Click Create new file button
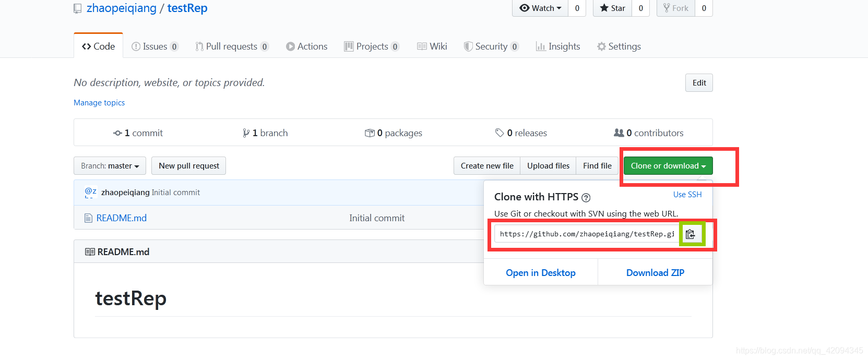Screen dimensions: 868x360 pos(487,166)
